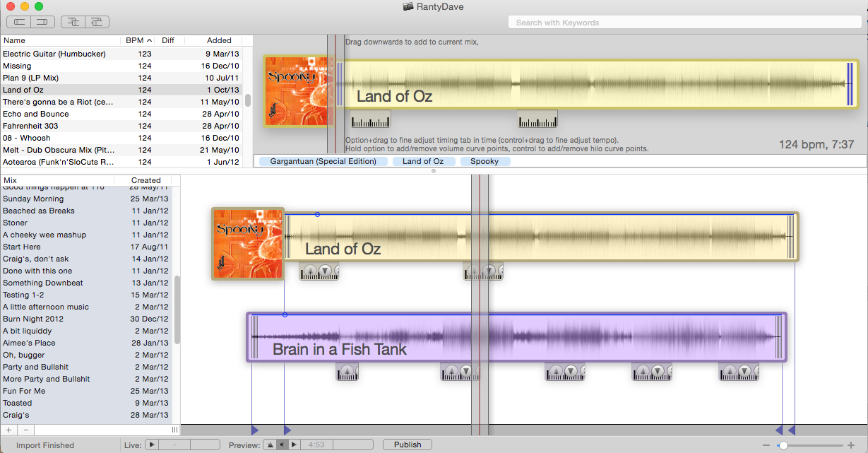868x453 pixels.
Task: Click down arrow on fourth Brain in a Fish Tank timing tab
Action: [x=658, y=371]
